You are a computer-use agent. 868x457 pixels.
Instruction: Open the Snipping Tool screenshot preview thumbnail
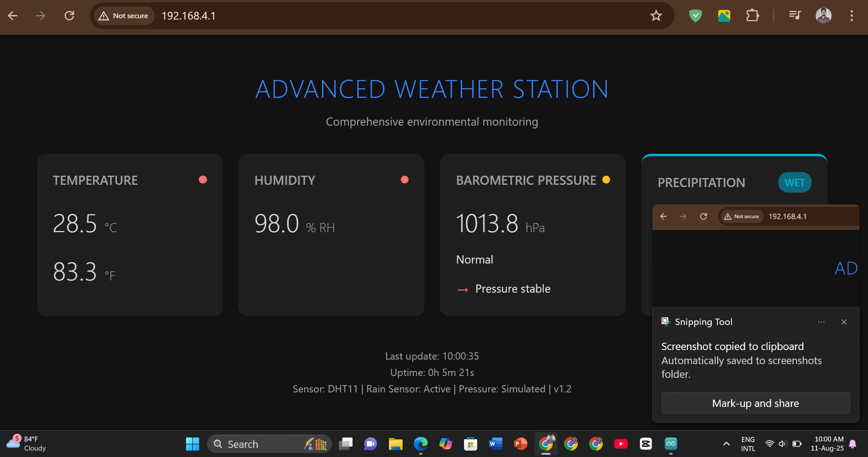(x=756, y=255)
